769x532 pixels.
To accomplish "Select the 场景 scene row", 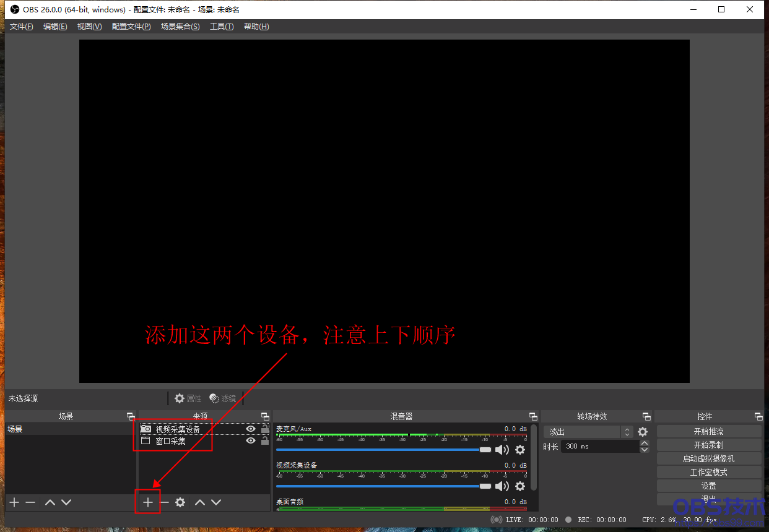I will 70,429.
